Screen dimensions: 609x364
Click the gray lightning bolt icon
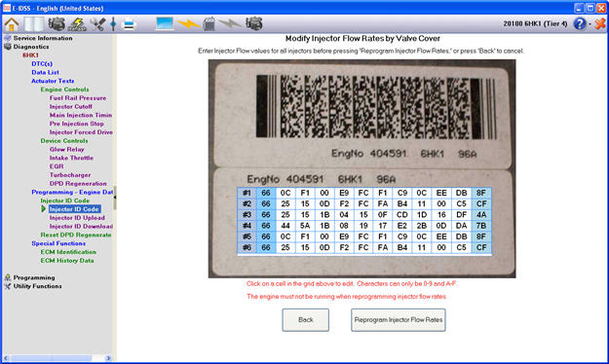(230, 24)
